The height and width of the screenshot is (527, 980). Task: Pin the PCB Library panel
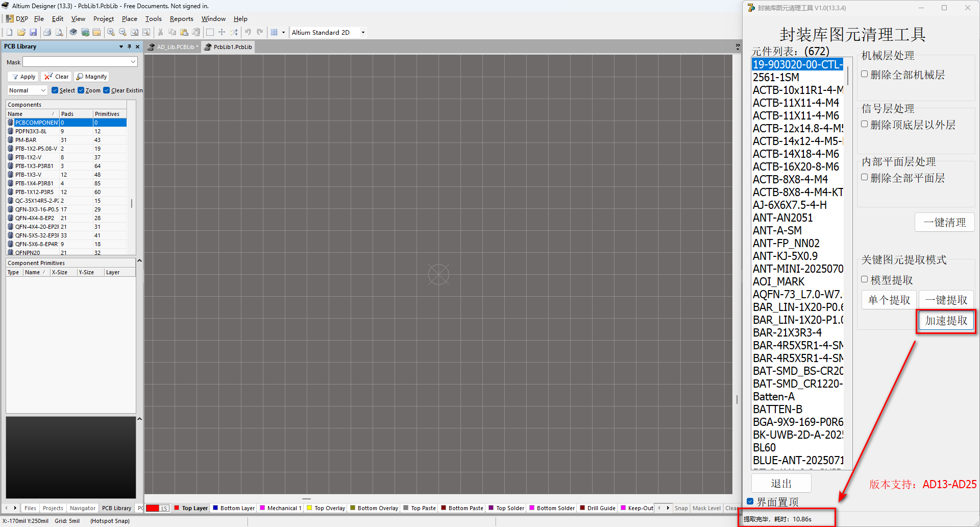click(129, 46)
